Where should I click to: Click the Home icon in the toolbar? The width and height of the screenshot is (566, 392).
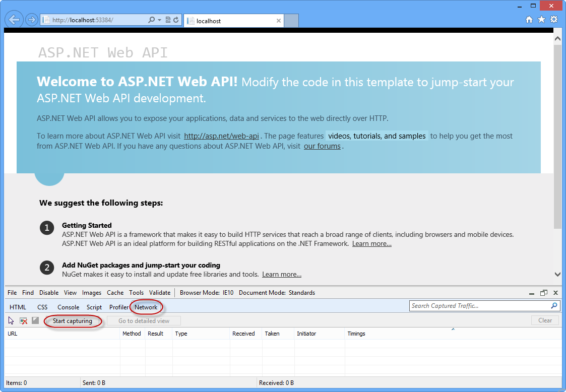point(529,19)
